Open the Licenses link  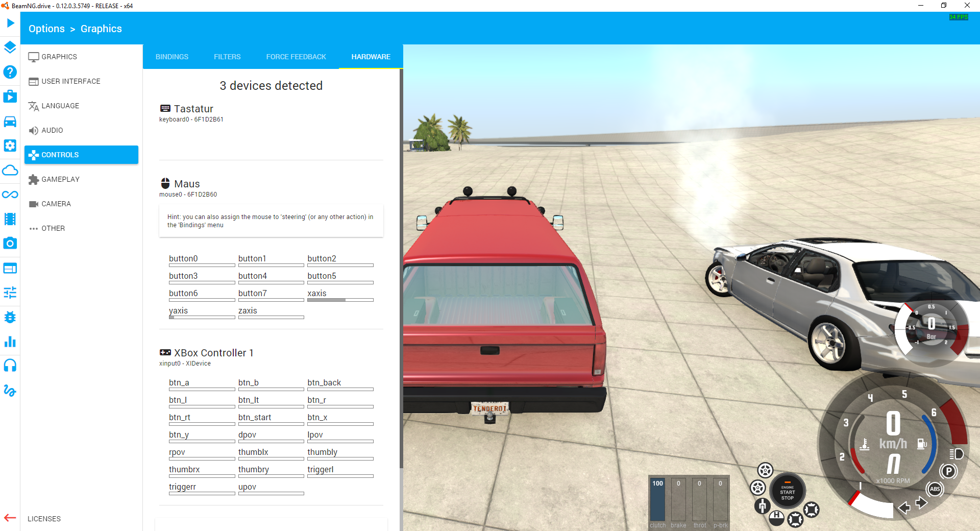coord(44,519)
